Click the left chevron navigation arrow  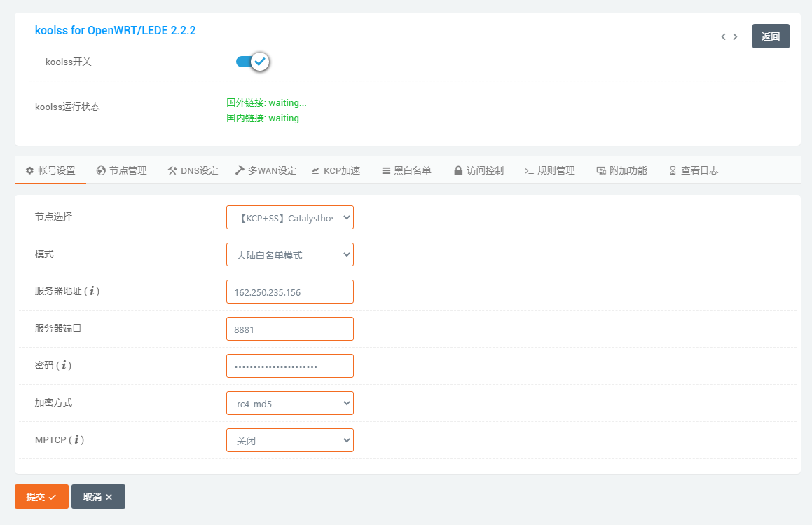(724, 36)
